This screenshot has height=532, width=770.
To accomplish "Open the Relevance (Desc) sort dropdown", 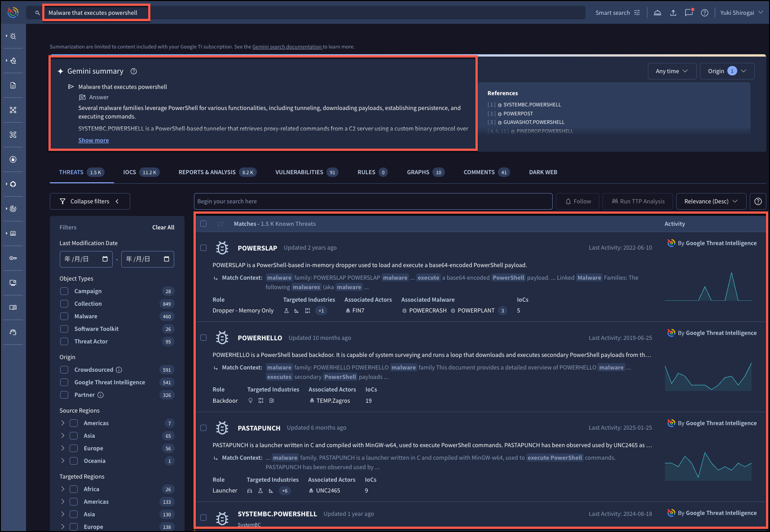I will pos(711,202).
